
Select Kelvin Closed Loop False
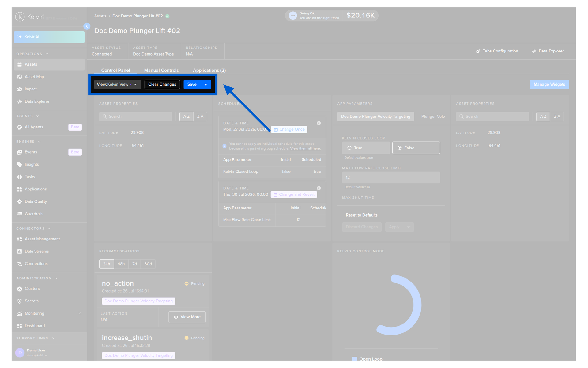pos(416,148)
